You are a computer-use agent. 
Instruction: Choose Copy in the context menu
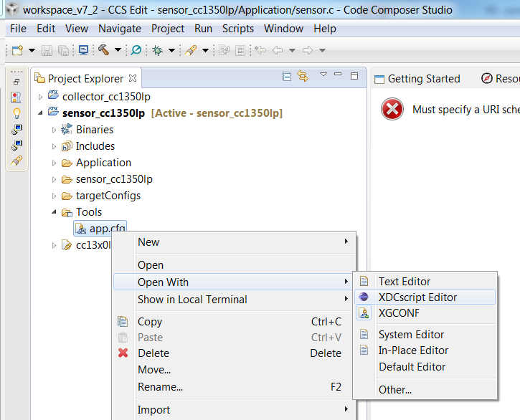click(235, 322)
